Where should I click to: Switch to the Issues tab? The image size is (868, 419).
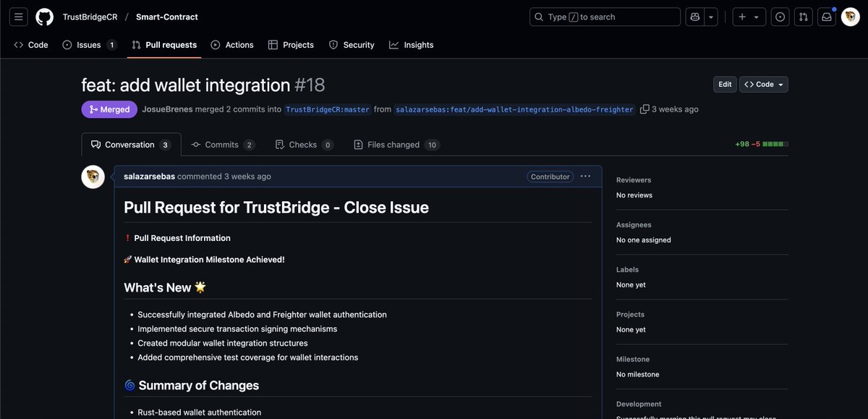[90, 45]
